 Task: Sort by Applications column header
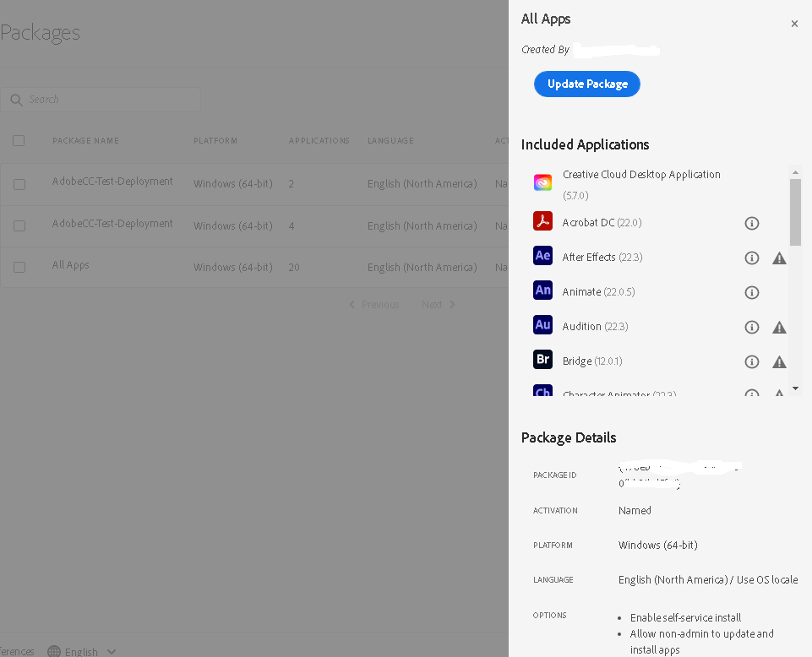tap(319, 141)
